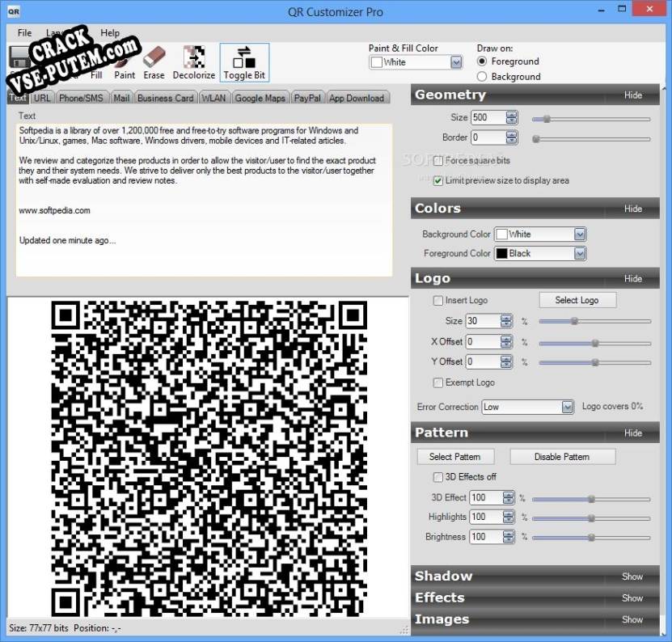Click the Select Pattern button
The height and width of the screenshot is (642, 672).
[x=454, y=457]
